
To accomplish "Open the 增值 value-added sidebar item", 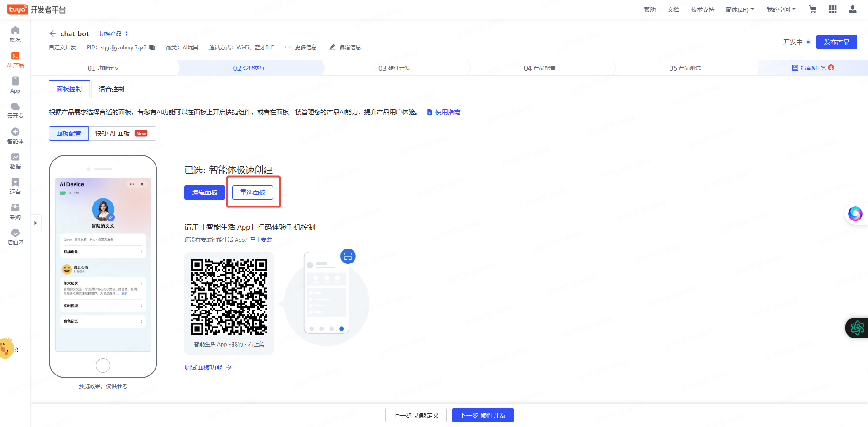I will point(15,237).
